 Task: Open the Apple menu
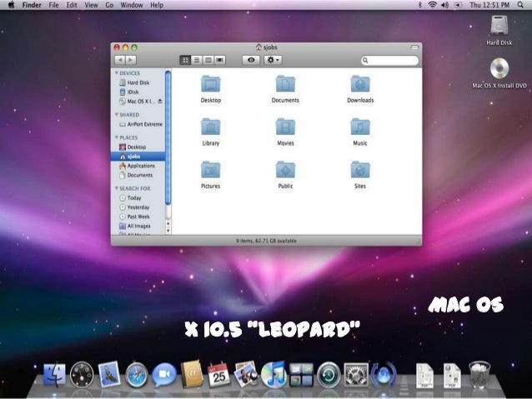pos(11,5)
